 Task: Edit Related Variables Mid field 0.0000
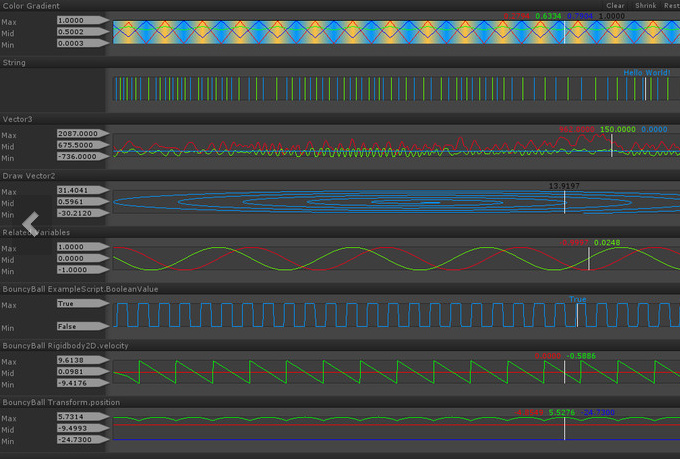82,258
